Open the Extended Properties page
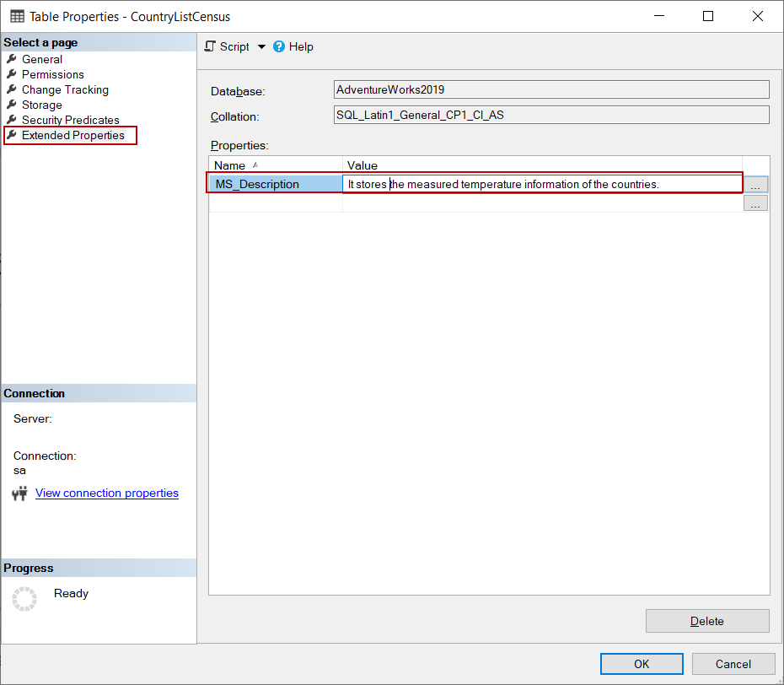 pos(70,135)
